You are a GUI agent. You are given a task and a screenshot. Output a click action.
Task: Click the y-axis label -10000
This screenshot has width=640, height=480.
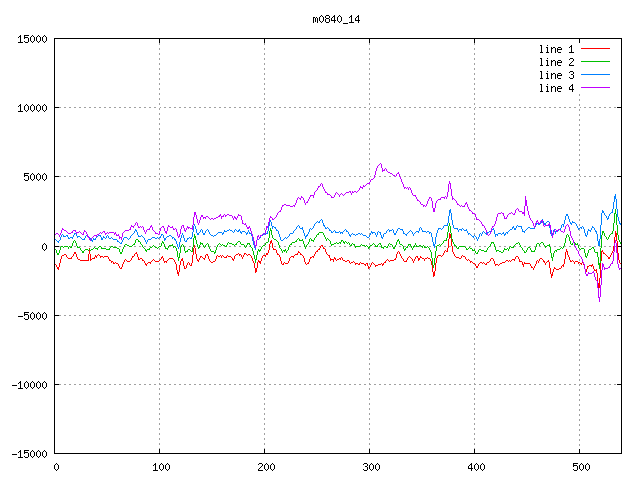[29, 385]
